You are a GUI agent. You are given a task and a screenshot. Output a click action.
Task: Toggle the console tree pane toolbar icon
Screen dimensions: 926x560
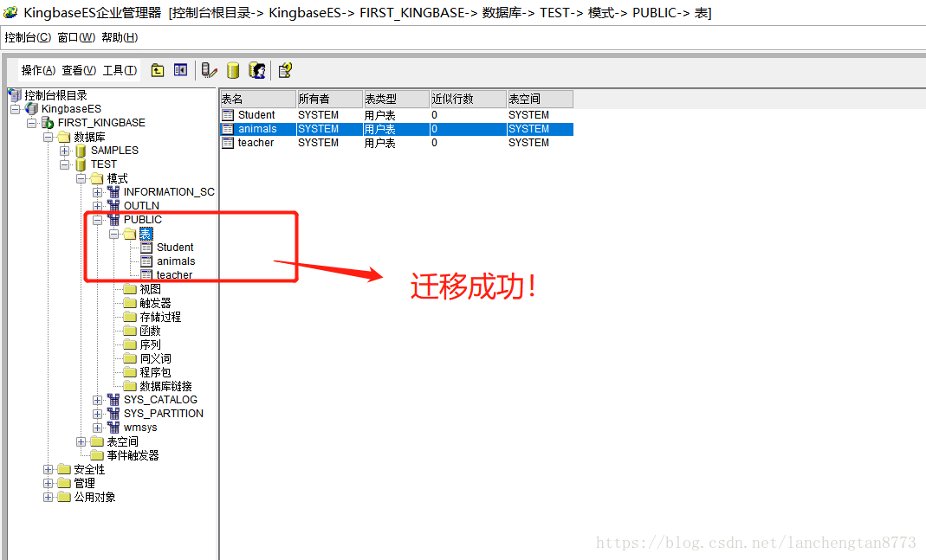click(x=181, y=70)
